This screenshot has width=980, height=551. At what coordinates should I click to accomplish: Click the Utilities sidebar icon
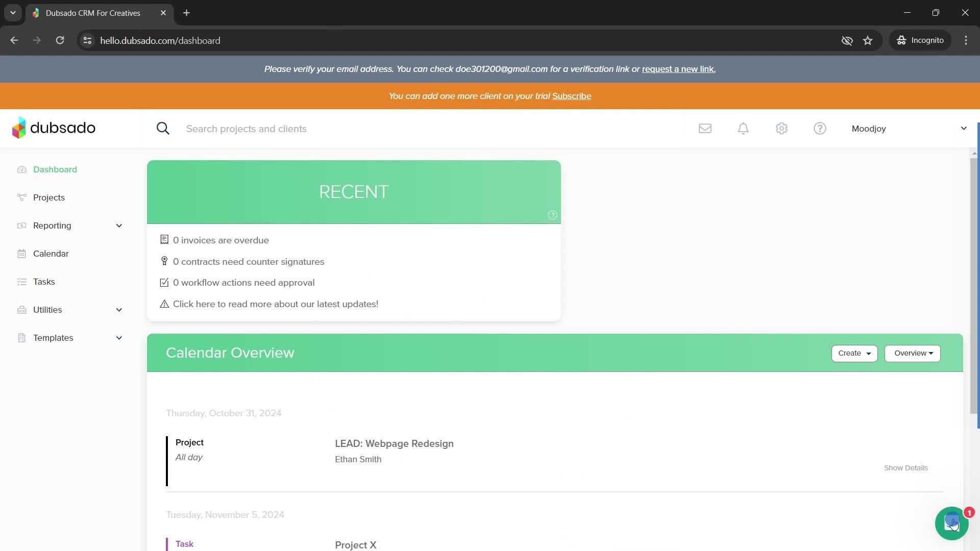tap(21, 310)
